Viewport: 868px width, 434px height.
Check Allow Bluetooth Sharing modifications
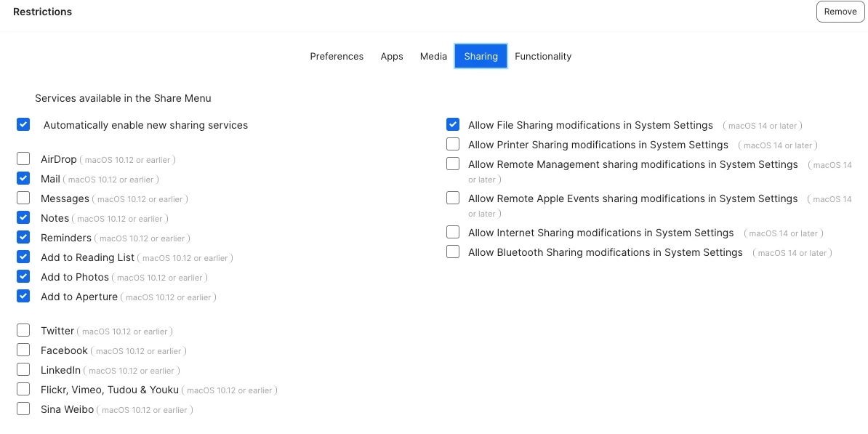(453, 252)
